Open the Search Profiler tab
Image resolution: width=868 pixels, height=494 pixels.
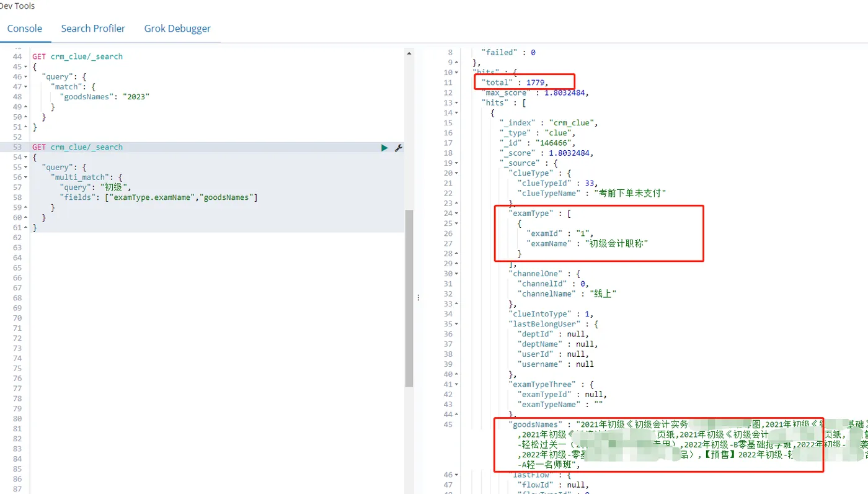tap(93, 29)
